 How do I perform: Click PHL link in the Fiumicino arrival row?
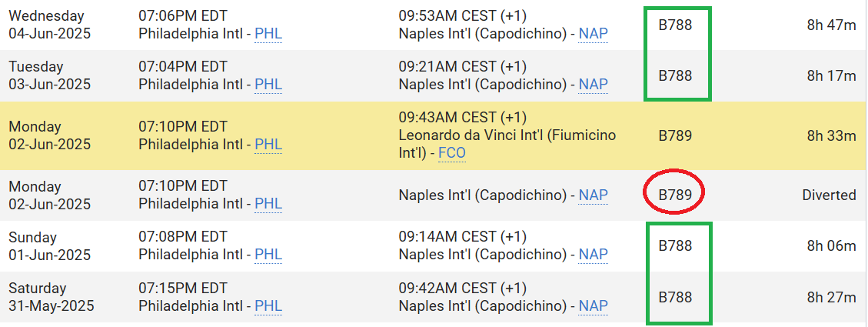(x=268, y=145)
